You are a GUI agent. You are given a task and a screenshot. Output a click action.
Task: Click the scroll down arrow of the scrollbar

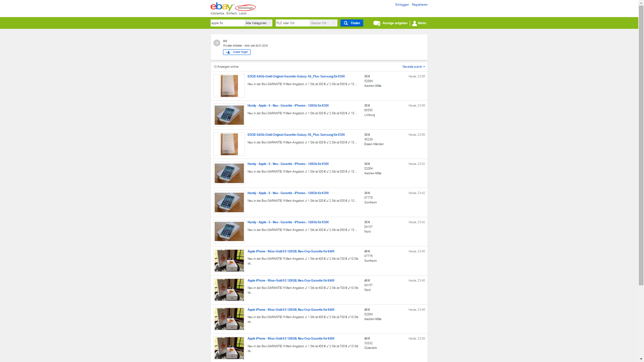click(x=641, y=359)
